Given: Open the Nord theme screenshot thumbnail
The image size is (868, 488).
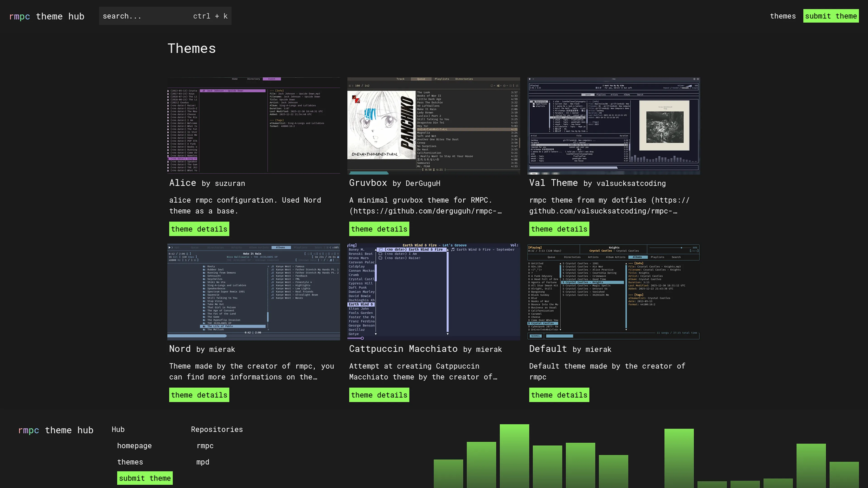Looking at the screenshot, I should coord(253,292).
